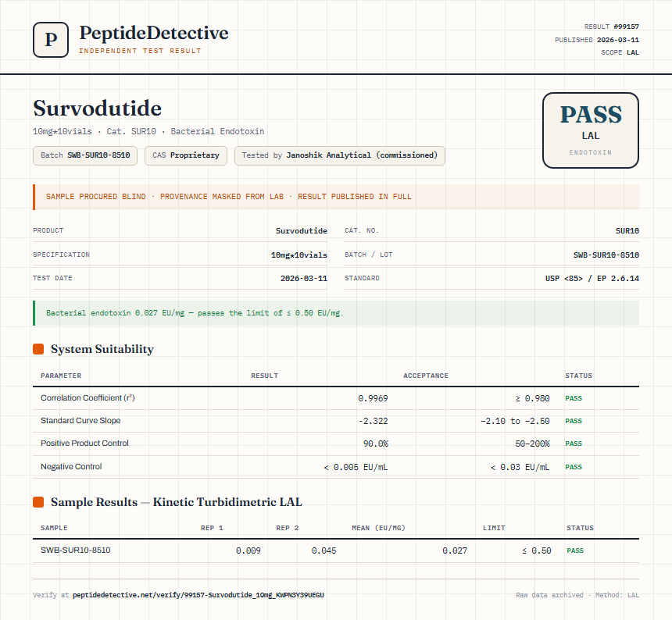Click the TEST DATE value 2026-03-11
The height and width of the screenshot is (620, 672).
pos(303,278)
